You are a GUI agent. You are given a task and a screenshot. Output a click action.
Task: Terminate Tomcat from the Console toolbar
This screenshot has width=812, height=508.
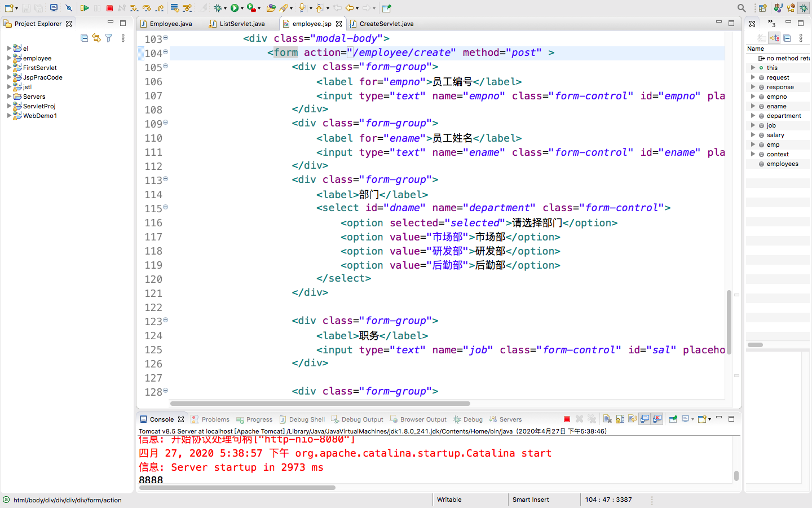567,419
